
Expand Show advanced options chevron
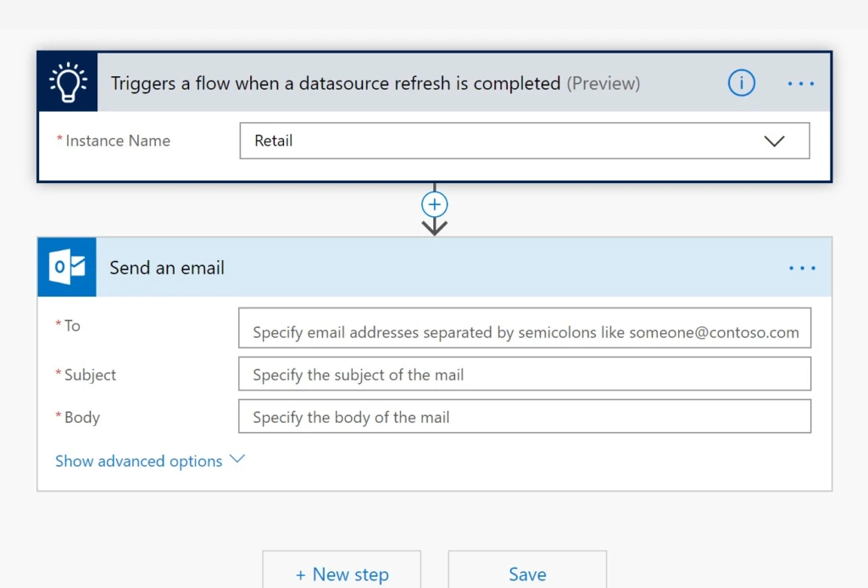click(x=236, y=460)
